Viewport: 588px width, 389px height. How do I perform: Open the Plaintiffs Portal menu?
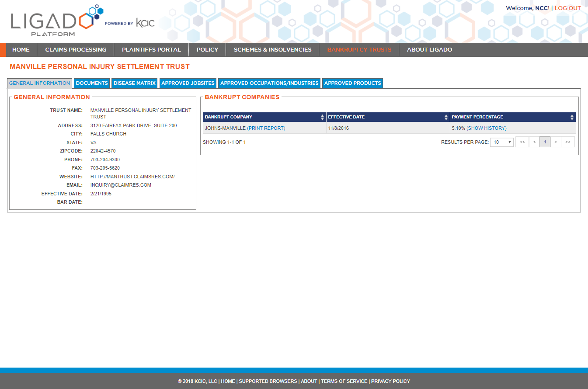(151, 50)
